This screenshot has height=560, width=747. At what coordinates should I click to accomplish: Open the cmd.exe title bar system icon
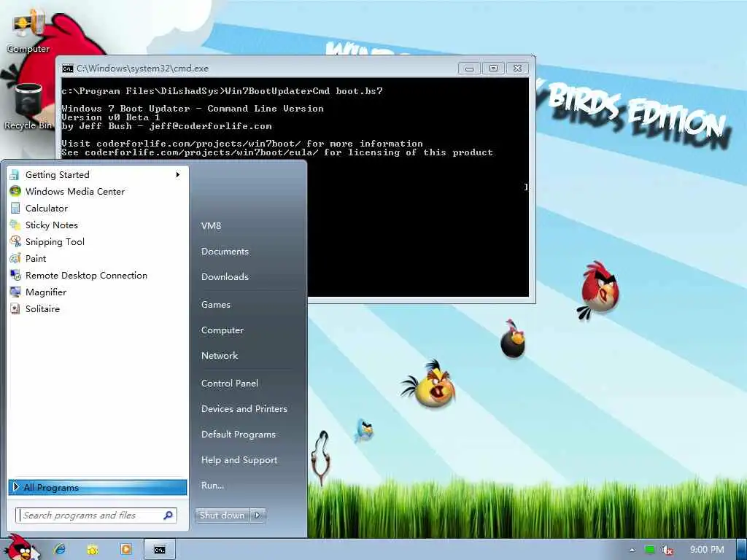point(68,69)
